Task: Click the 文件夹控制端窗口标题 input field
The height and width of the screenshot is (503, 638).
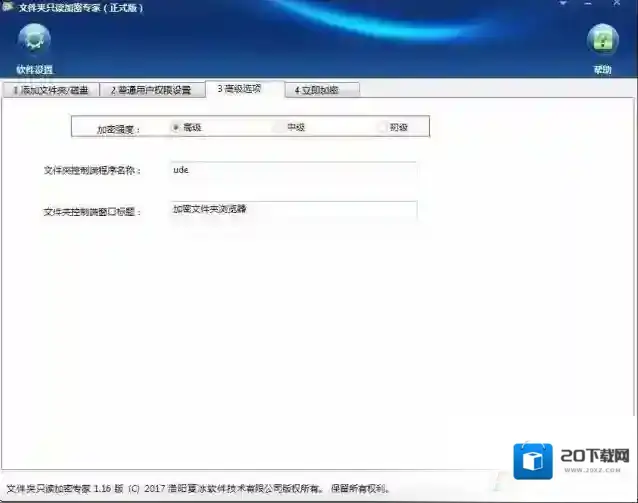Action: tap(294, 210)
